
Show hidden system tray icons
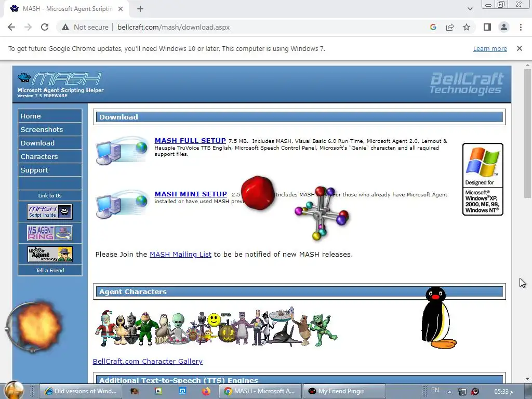(449, 392)
